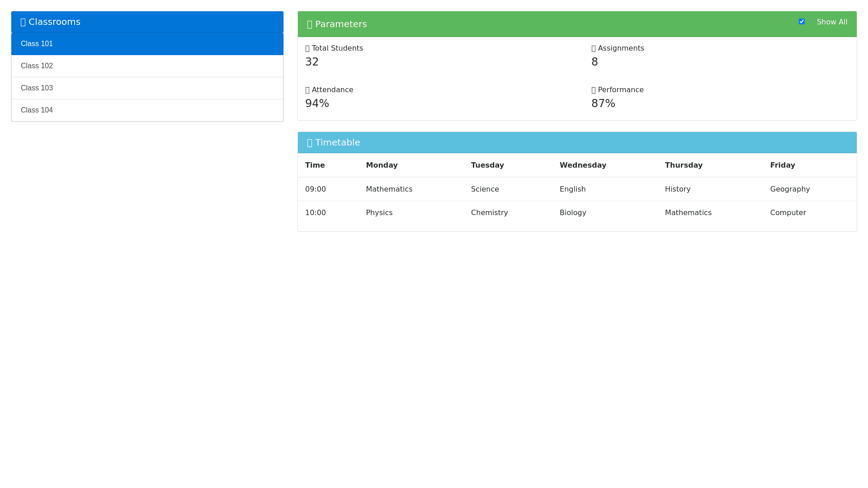Viewport: 868px width, 488px height.
Task: Click the Monday column header
Action: tap(382, 165)
